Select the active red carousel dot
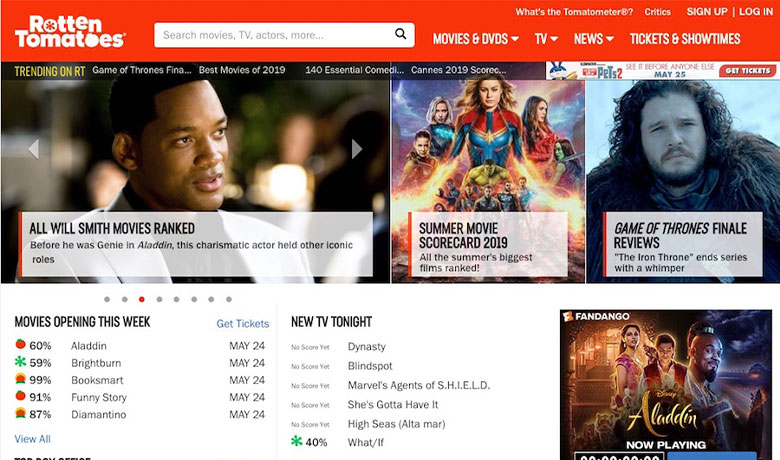This screenshot has height=460, width=780. 142,299
